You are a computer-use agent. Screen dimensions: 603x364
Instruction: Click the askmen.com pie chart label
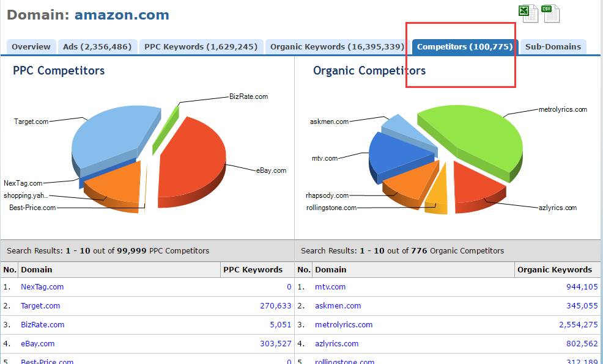tap(329, 122)
